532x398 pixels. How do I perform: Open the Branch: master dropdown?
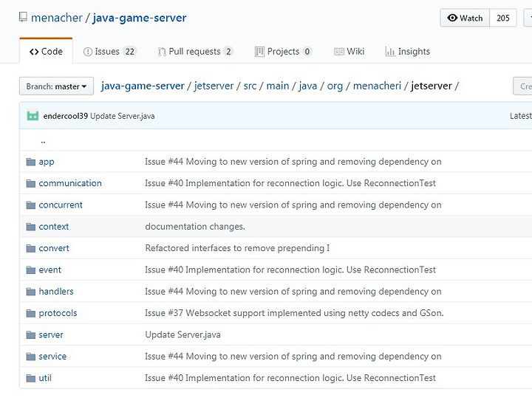[56, 86]
